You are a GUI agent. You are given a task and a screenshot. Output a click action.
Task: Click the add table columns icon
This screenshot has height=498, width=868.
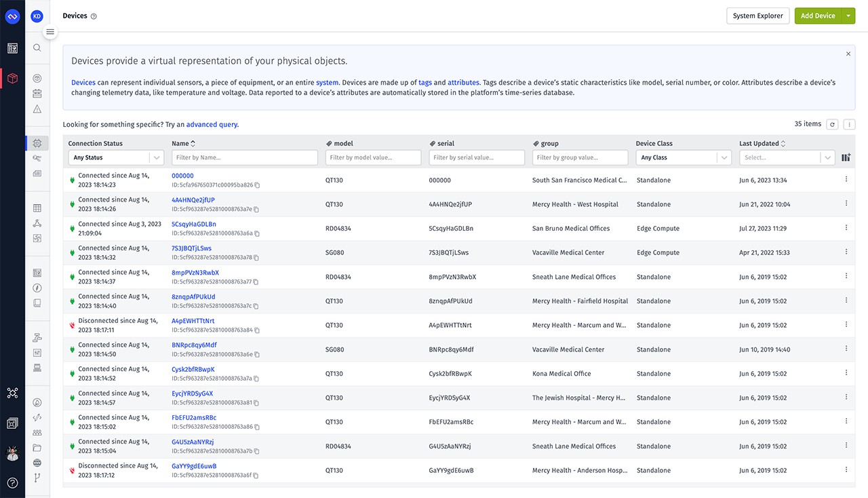[846, 157]
